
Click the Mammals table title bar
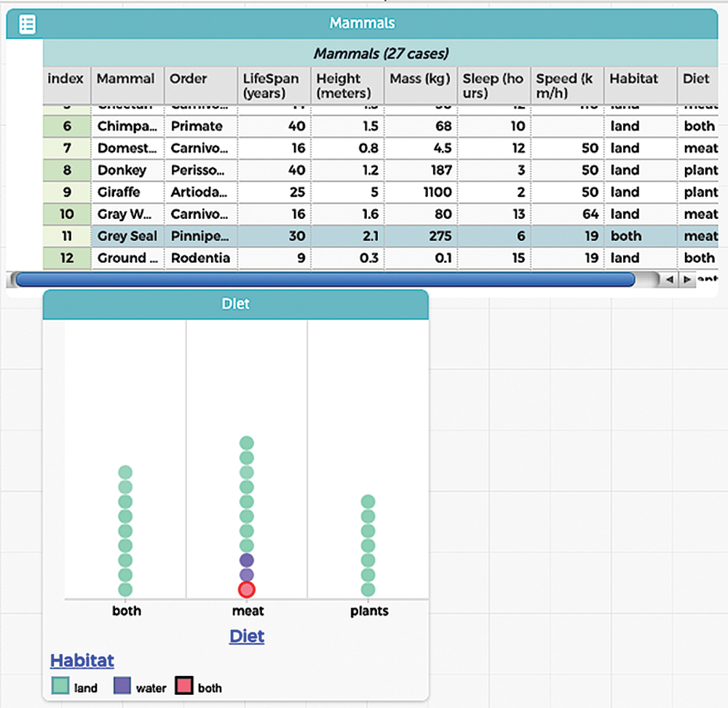coord(362,23)
